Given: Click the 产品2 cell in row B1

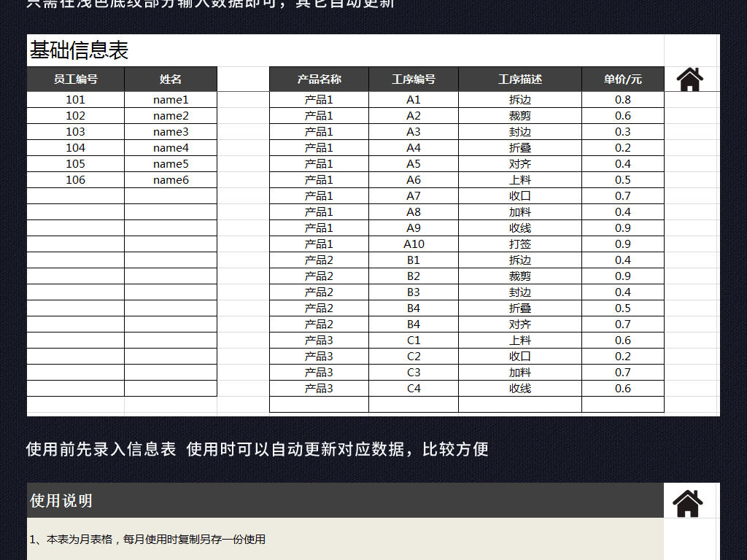Looking at the screenshot, I should [x=320, y=260].
